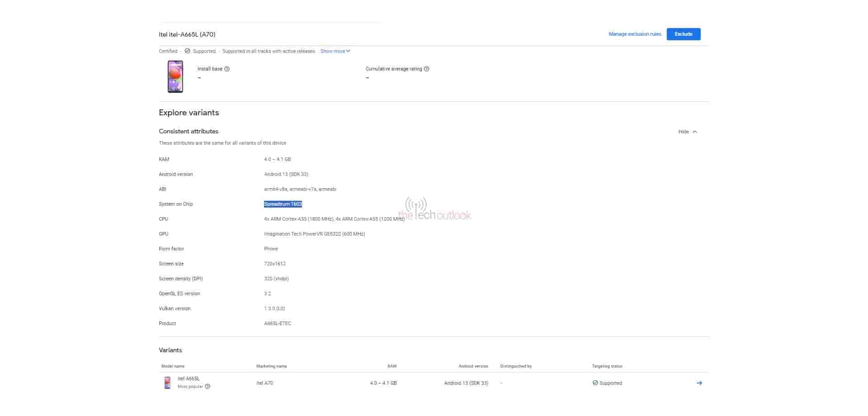Click the Install base help icon
The height and width of the screenshot is (416, 868).
(227, 69)
